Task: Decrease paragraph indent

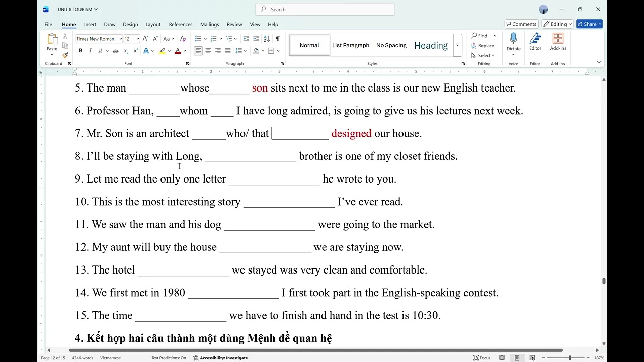Action: tap(246, 39)
